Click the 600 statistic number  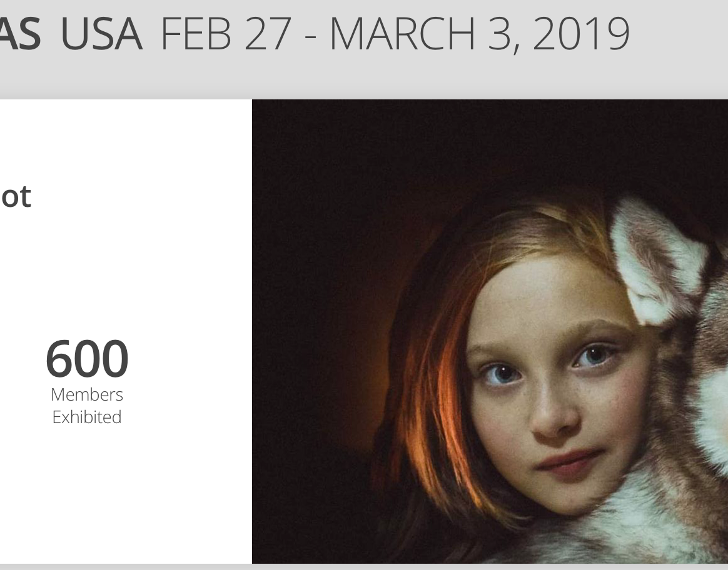(87, 359)
